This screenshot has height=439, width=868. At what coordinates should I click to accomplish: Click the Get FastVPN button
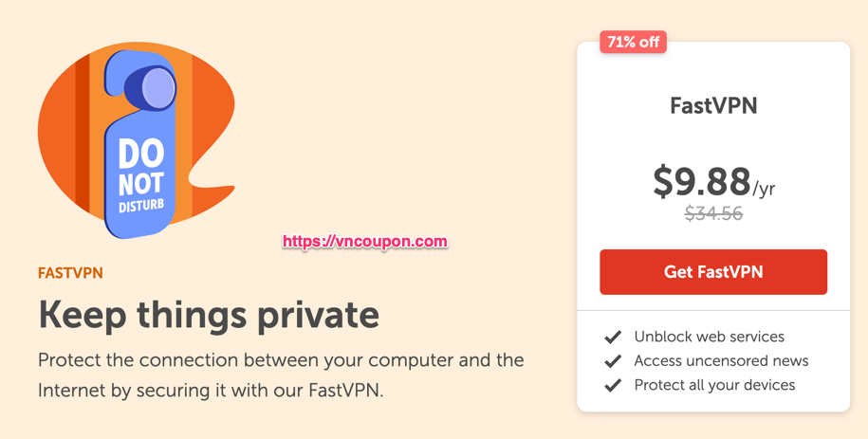point(713,272)
